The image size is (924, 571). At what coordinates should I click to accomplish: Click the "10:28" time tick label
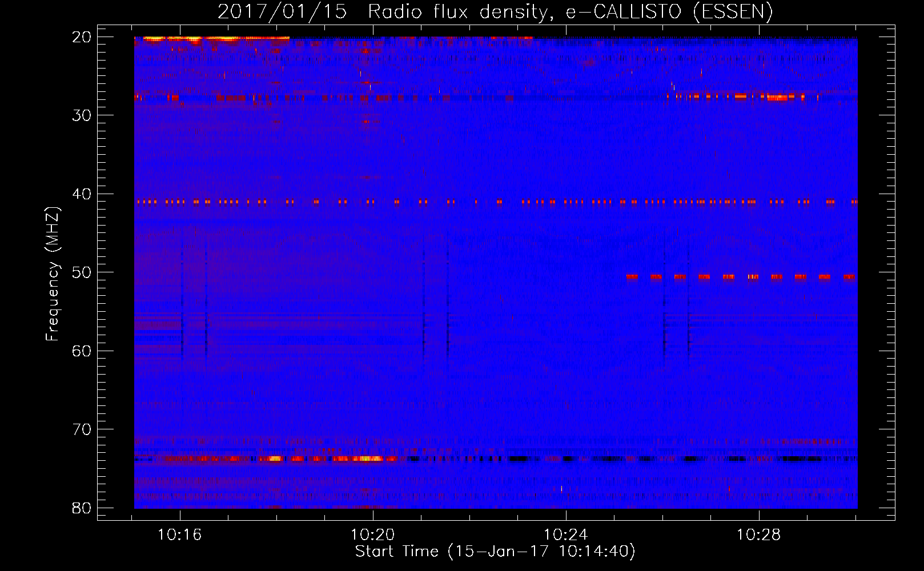pyautogui.click(x=759, y=535)
